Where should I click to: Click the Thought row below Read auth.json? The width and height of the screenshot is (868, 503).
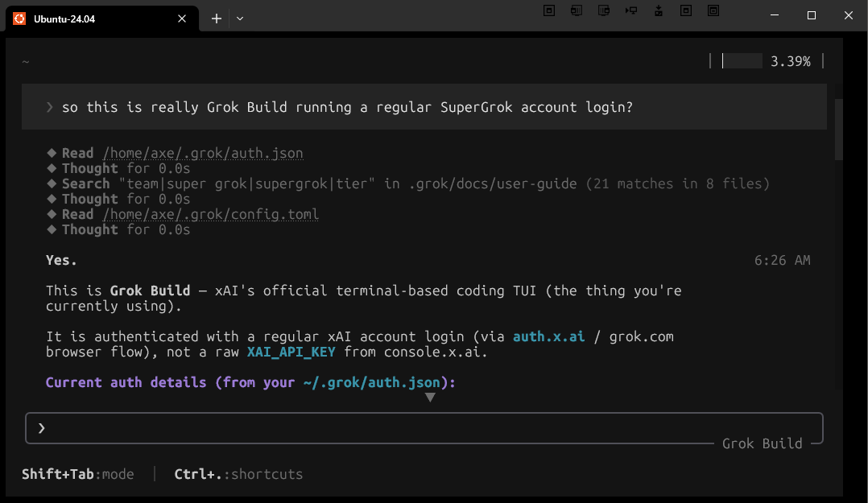[118, 168]
